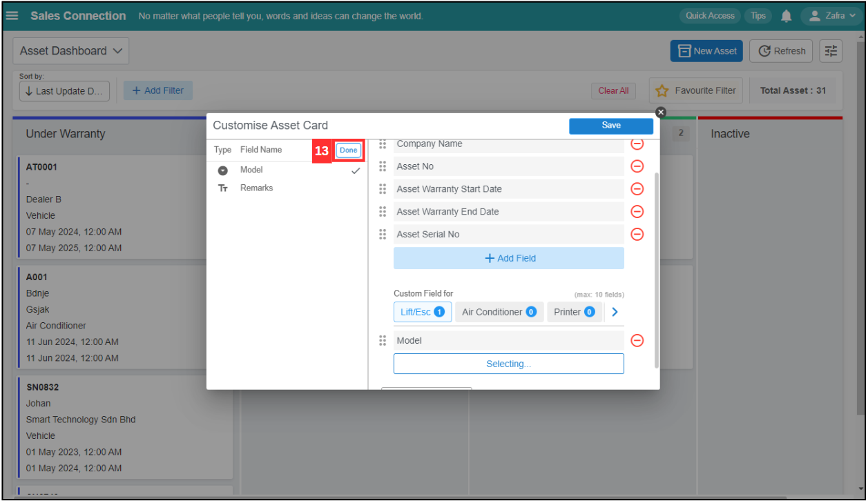Image resolution: width=868 pixels, height=501 pixels.
Task: Grab drag handle of Asset Serial No
Action: click(x=383, y=235)
